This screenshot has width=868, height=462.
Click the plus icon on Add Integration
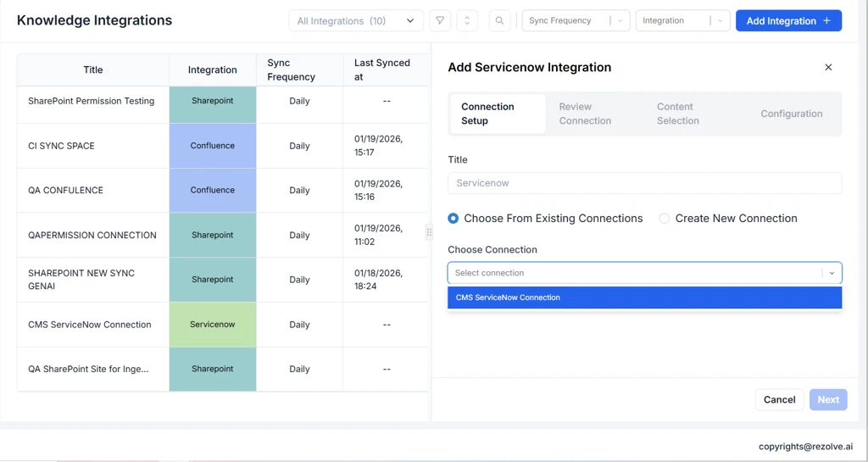click(x=826, y=20)
